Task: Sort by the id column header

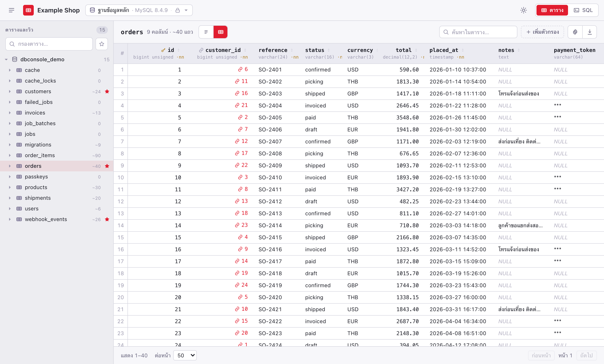Action: [171, 50]
